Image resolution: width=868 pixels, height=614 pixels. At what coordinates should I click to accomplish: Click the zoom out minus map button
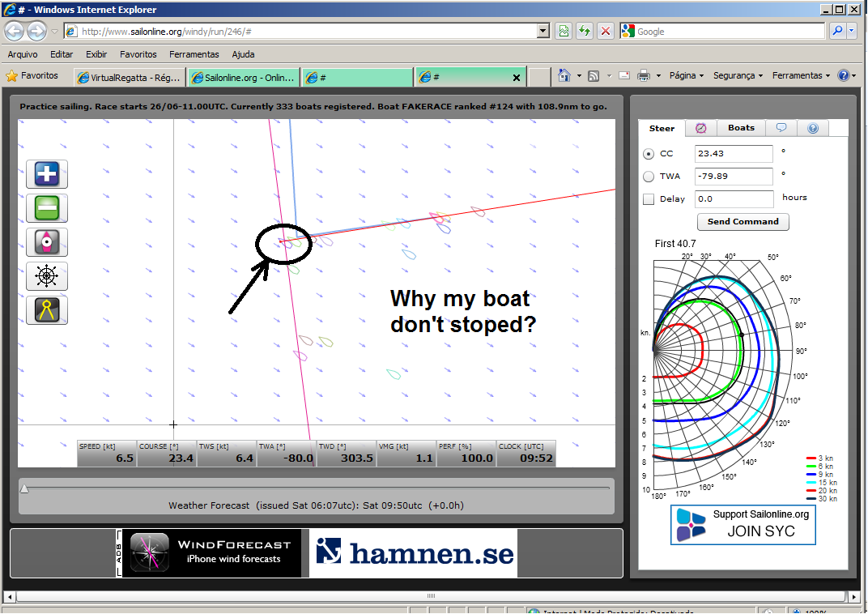pyautogui.click(x=47, y=208)
